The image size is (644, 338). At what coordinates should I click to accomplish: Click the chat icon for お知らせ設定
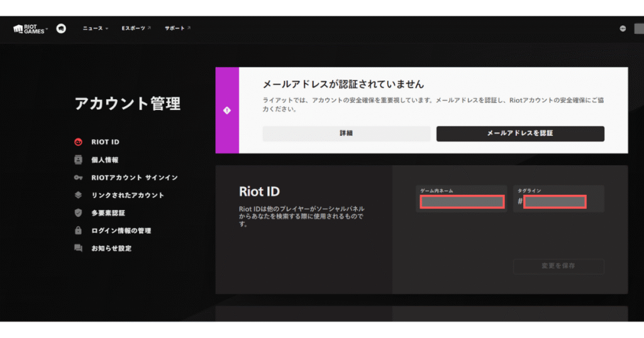[78, 248]
